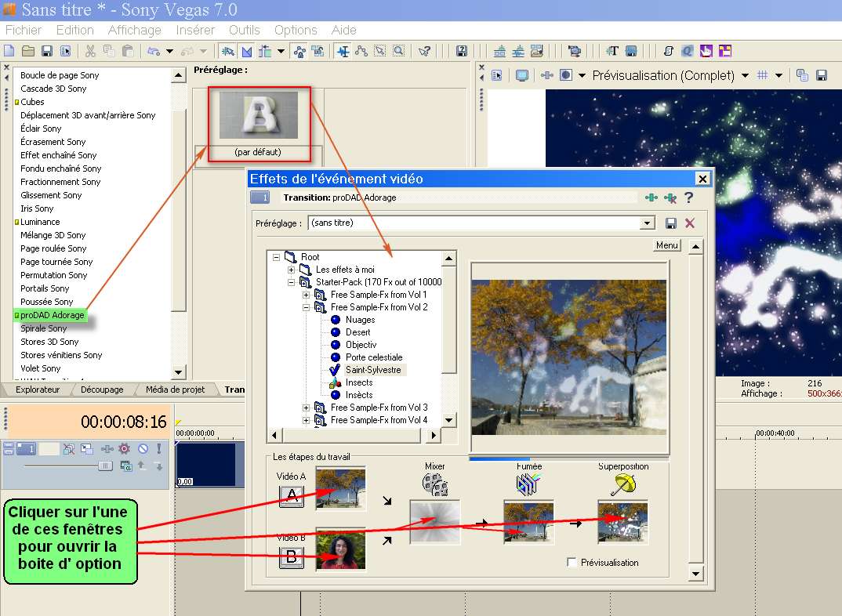Viewport: 842px width, 616px height.
Task: Expand Free Sample-Fx from Vol 3
Action: [x=306, y=408]
